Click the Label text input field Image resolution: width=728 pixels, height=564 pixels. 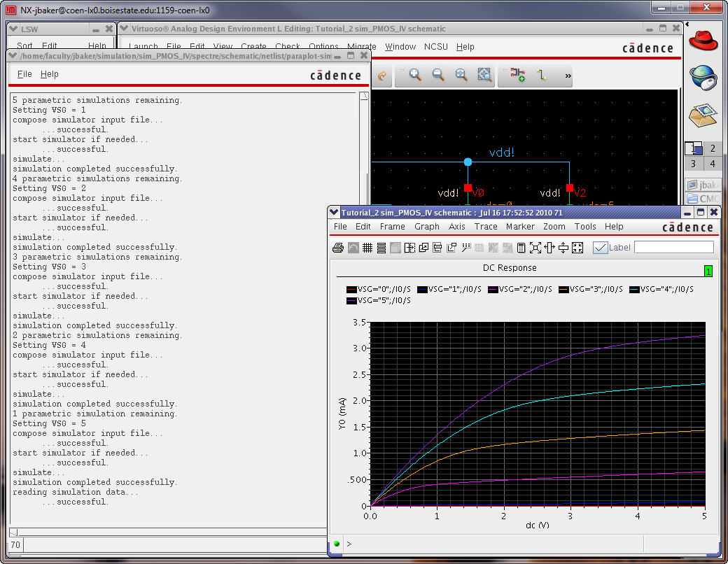coord(673,248)
